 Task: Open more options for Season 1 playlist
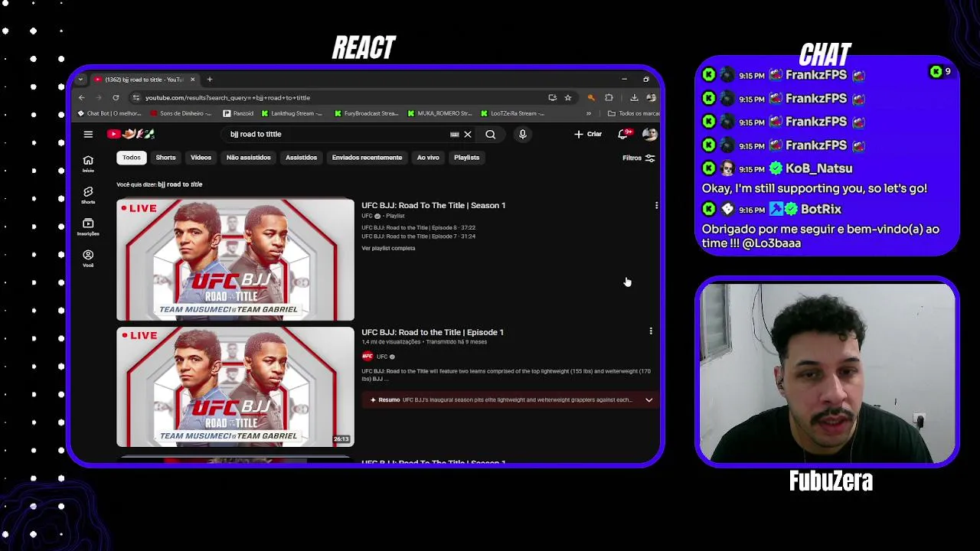(x=656, y=205)
